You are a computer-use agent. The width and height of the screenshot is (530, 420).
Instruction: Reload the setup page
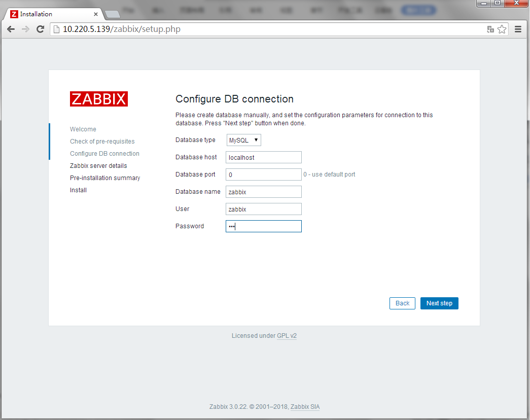pyautogui.click(x=40, y=29)
